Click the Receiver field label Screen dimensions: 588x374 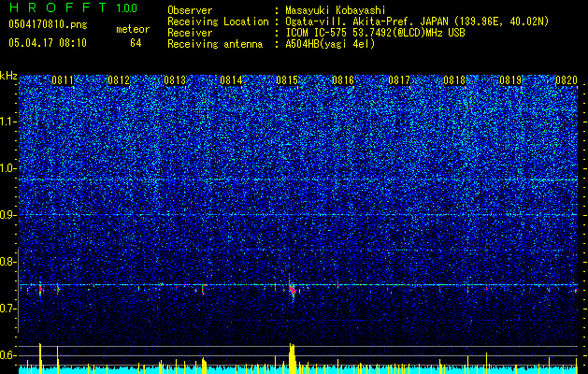(x=190, y=33)
